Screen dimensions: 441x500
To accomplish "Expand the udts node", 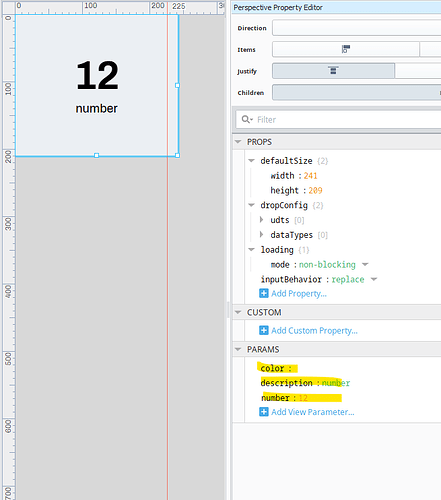I will 262,220.
